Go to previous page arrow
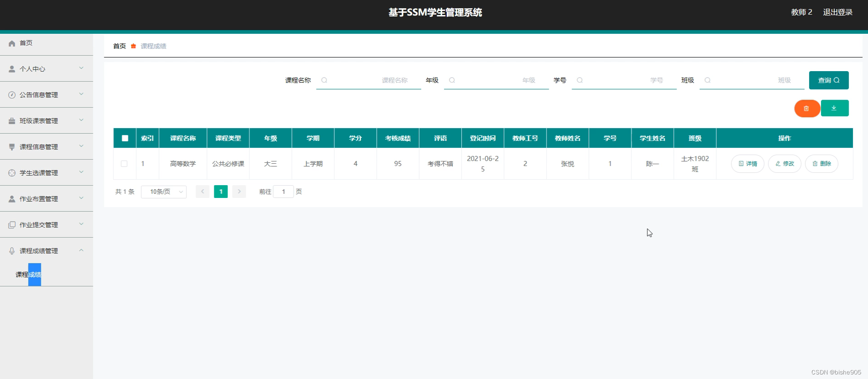 [x=202, y=192]
